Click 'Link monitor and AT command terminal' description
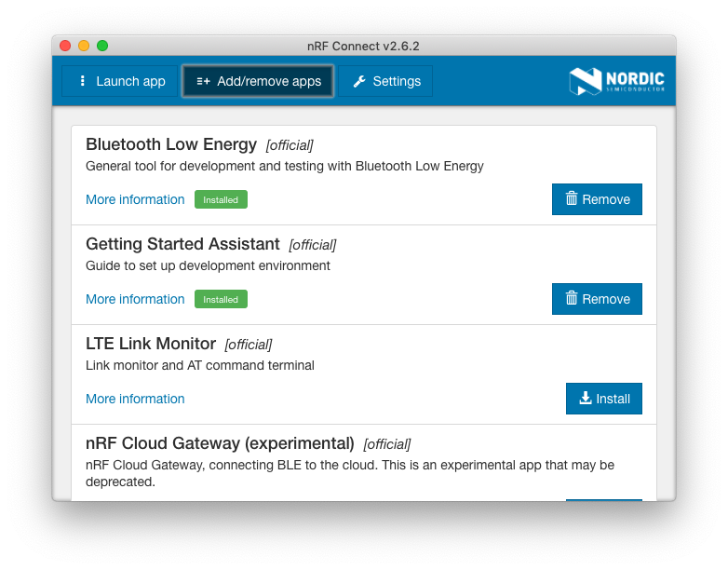 click(199, 366)
